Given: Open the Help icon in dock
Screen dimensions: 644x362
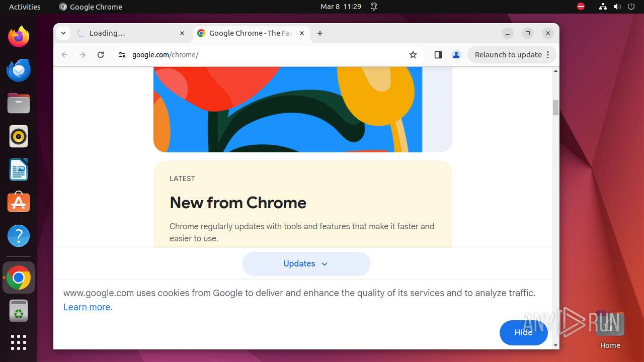Looking at the screenshot, I should 19,236.
